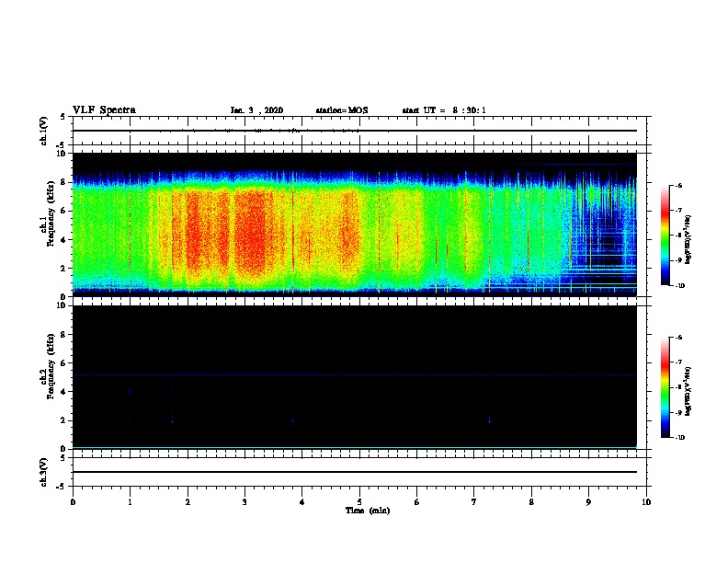728x563 pixels.
Task: Click the ch.2 colorbar "log(PSD)(V²/Hz)" label
Action: coord(688,392)
